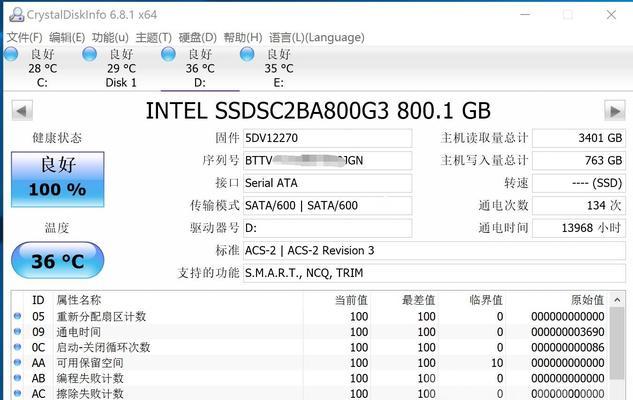Viewport: 633px width, 400px height.
Task: Click the SMART list scroll-up arrow
Action: [617, 300]
